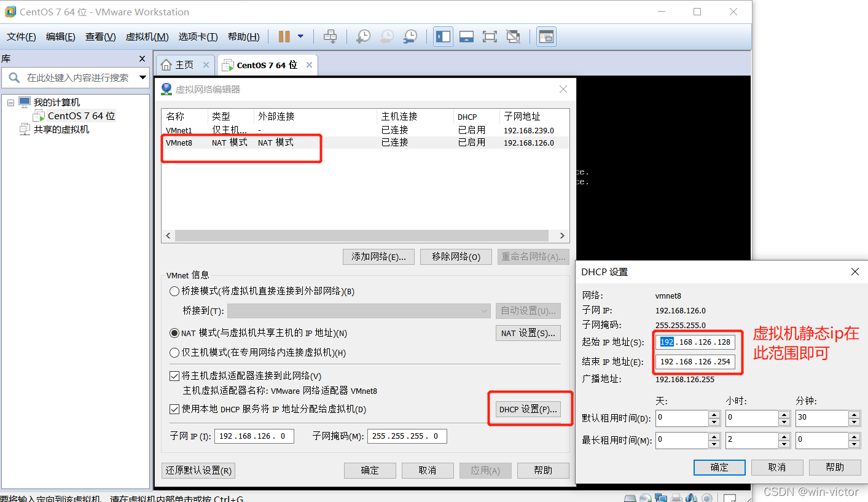Screen dimensions: 868x502
Task: Select NAT 模式 radio button
Action: click(174, 333)
